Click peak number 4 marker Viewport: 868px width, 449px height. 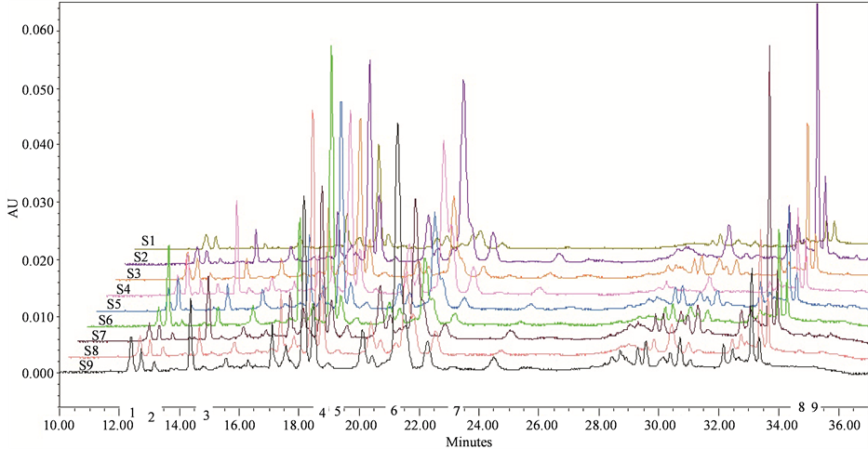coord(322,412)
